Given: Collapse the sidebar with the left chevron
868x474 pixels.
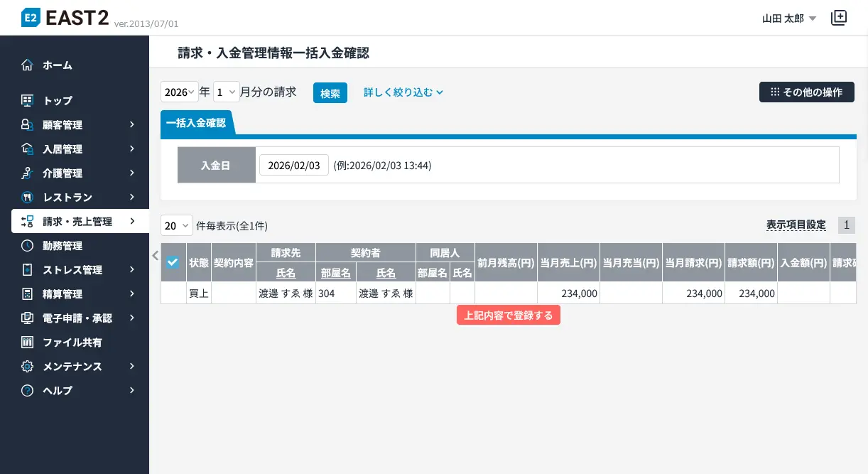Looking at the screenshot, I should [155, 256].
